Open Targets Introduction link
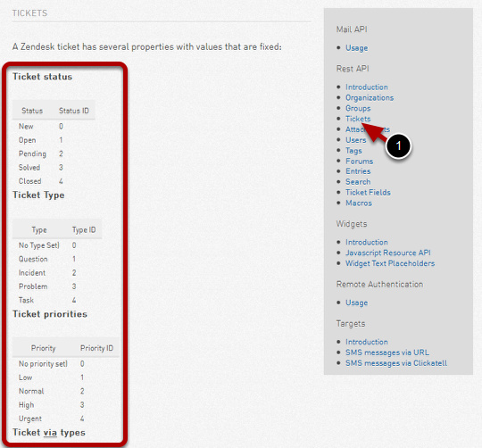This screenshot has width=482, height=448. [367, 342]
